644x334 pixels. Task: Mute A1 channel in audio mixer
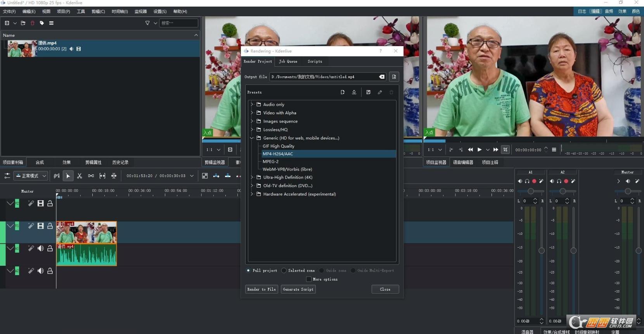[520, 181]
